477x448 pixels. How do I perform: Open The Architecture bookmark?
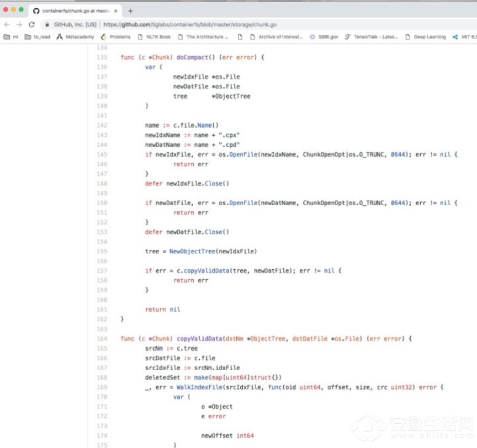tap(203, 37)
